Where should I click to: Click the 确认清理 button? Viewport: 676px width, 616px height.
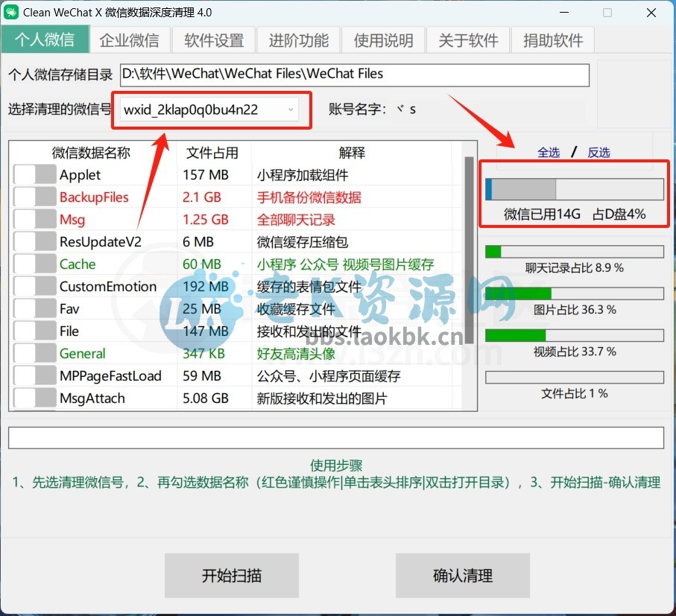(x=463, y=576)
